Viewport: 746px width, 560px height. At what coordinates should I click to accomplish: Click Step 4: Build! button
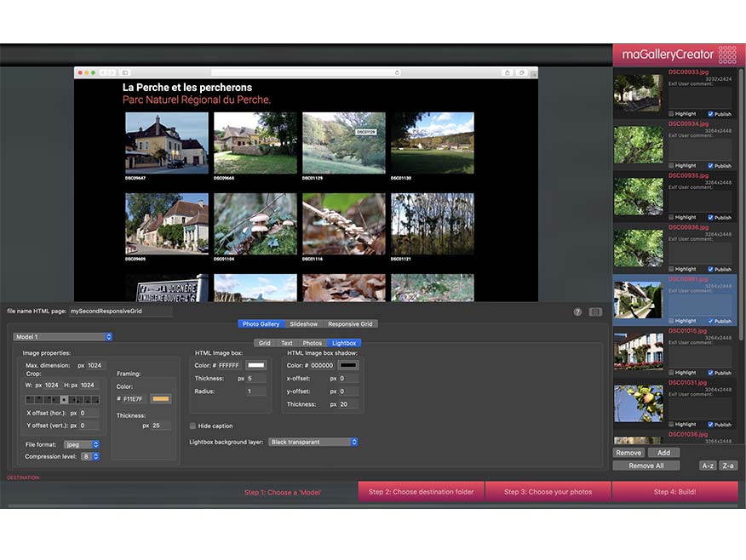(674, 492)
